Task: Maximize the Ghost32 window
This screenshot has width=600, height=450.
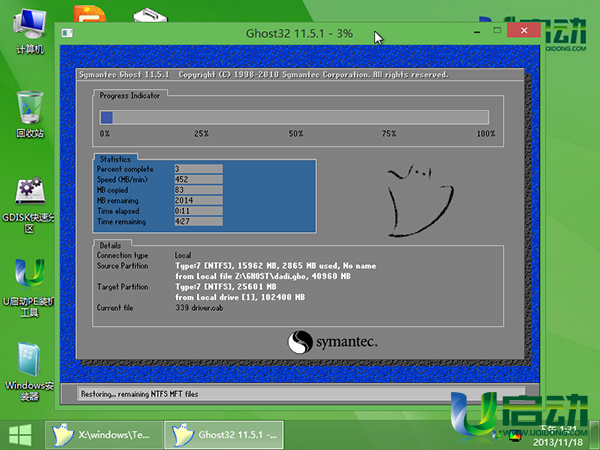Action: (x=497, y=30)
